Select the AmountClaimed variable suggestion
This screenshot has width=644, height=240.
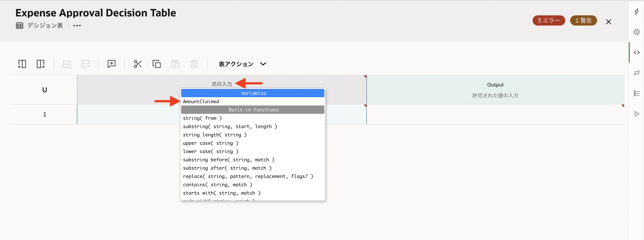pos(253,101)
